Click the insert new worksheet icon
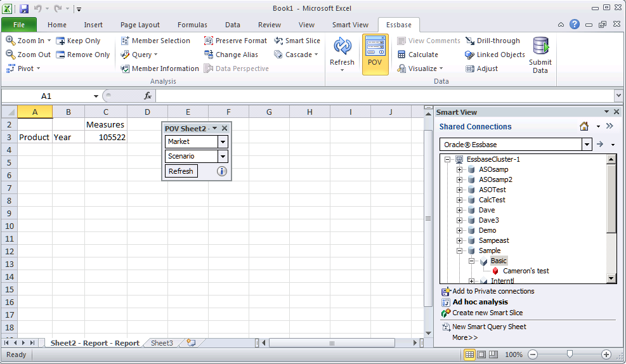 [x=192, y=343]
